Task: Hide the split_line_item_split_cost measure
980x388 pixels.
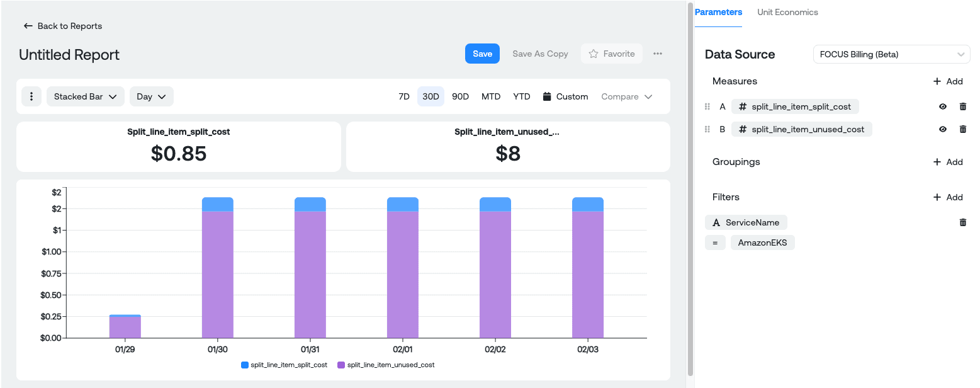Action: tap(942, 106)
